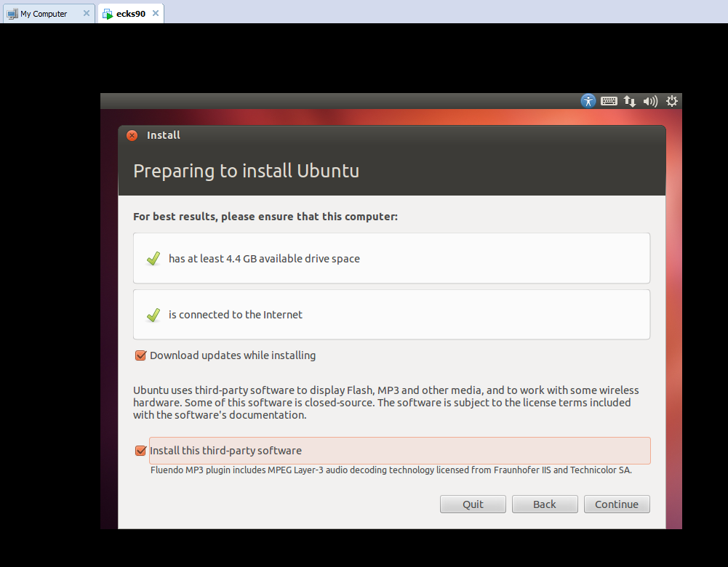Screen dimensions: 728x567
Task: Click the Quit button
Action: coord(473,504)
